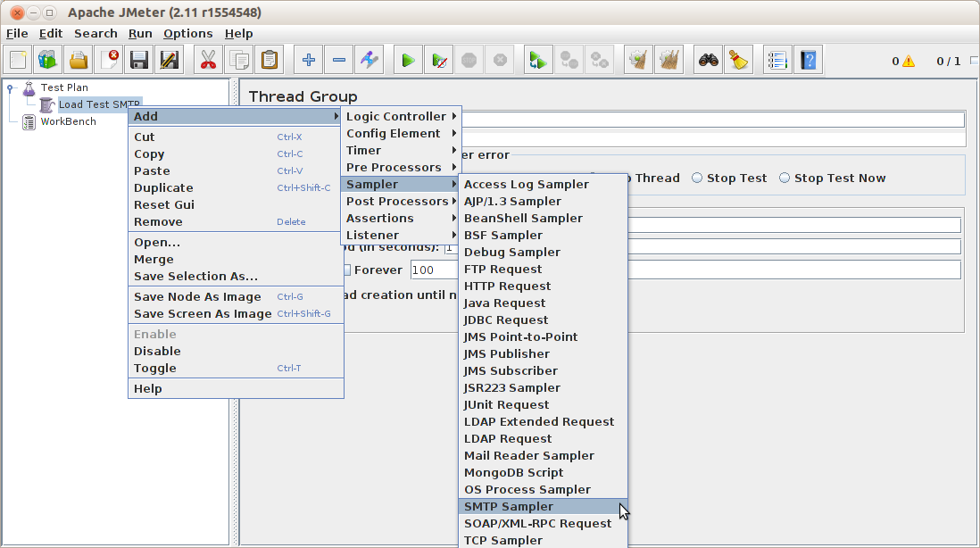980x548 pixels.
Task: Choose HTTP Request sampler
Action: click(x=544, y=286)
